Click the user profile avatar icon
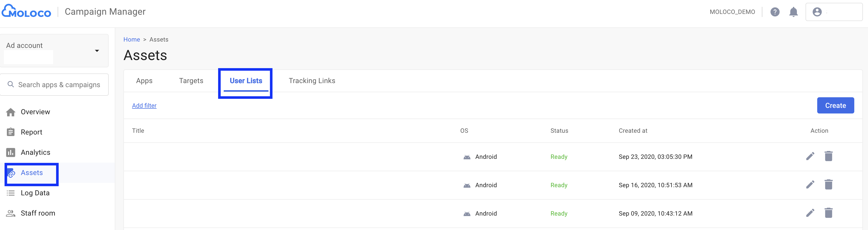This screenshot has height=230, width=868. tap(817, 12)
